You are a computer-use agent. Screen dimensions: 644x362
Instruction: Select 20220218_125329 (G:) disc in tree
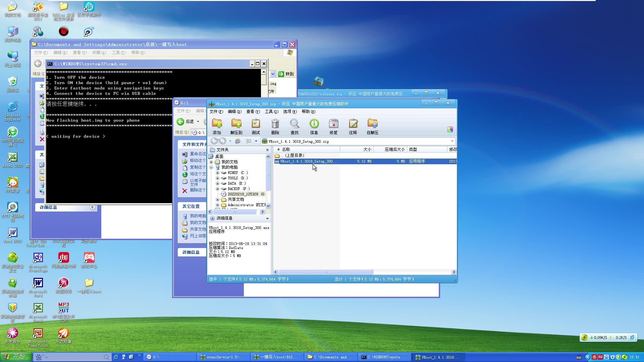(243, 194)
